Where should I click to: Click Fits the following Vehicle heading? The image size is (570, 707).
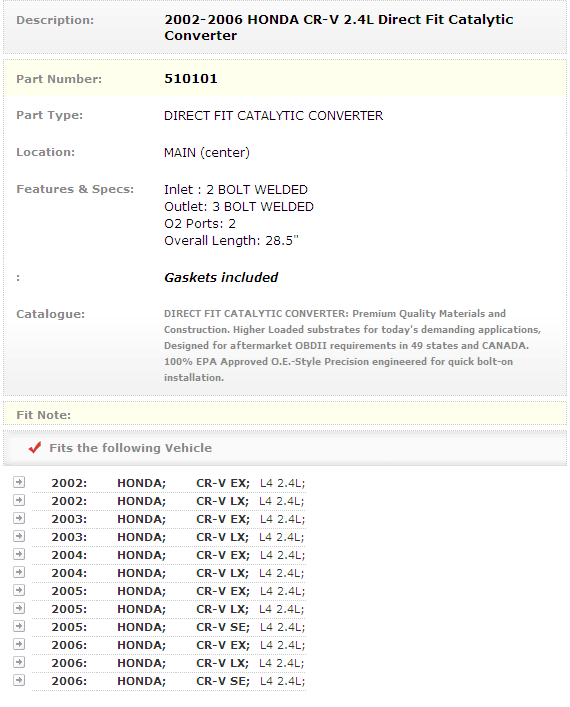click(x=130, y=448)
